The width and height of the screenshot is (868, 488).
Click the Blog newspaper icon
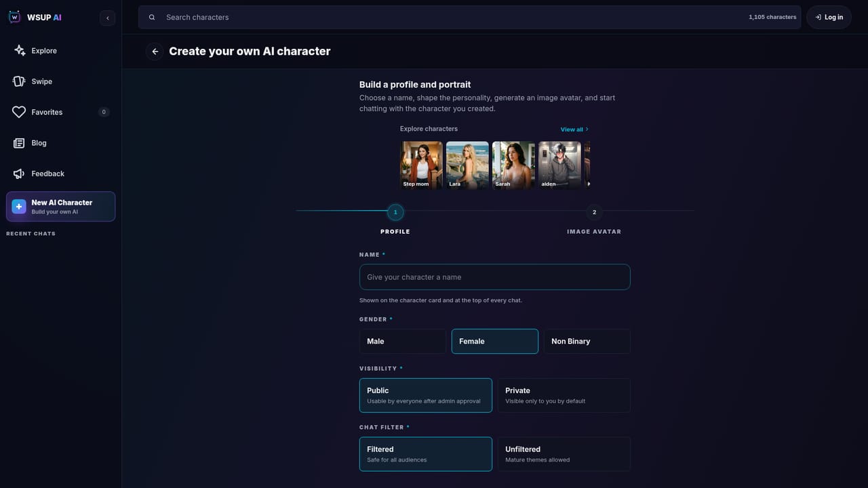19,143
